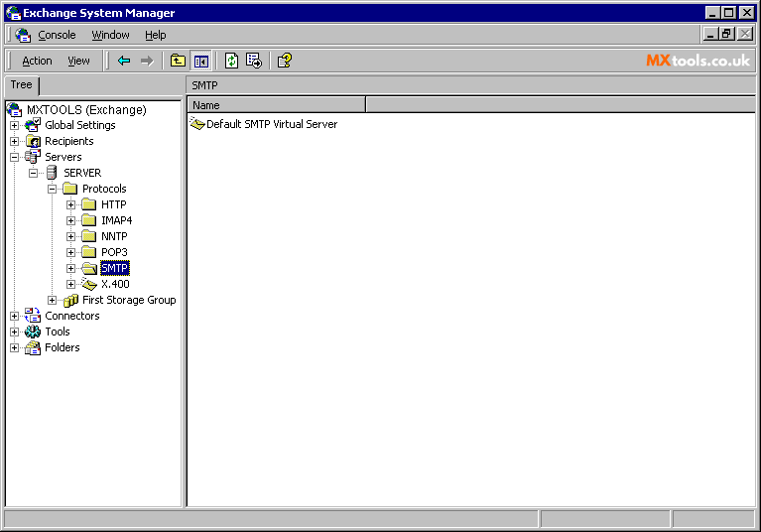Screen dimensions: 761x532
Task: Click the Folders tree icon
Action: click(x=33, y=347)
